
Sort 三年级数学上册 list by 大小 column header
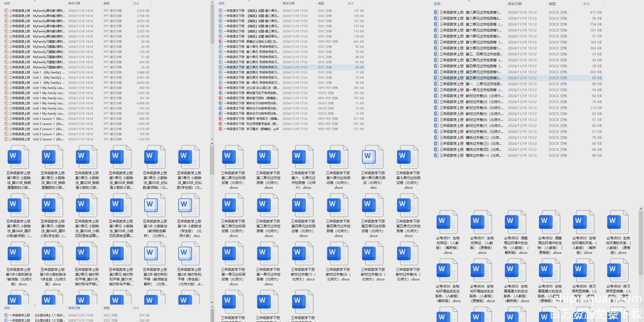(x=586, y=4)
